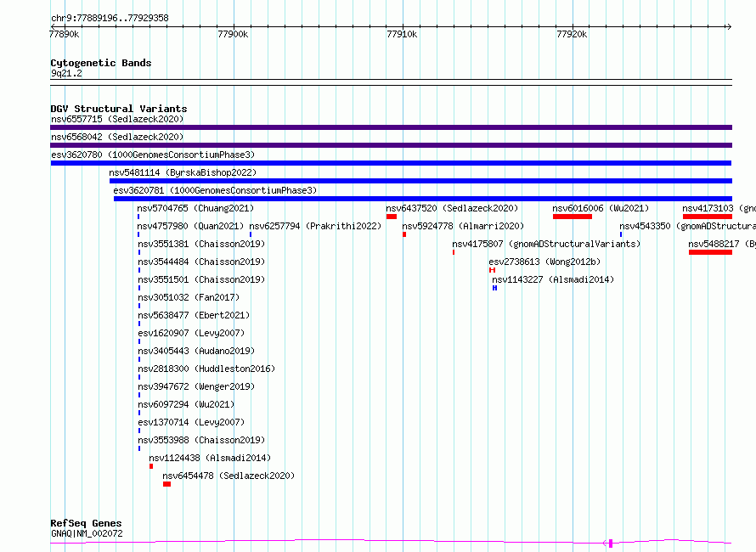This screenshot has width=756, height=552.
Task: Open nsv4175807 (gnomADStructuralVariants) label
Action: pyautogui.click(x=546, y=244)
